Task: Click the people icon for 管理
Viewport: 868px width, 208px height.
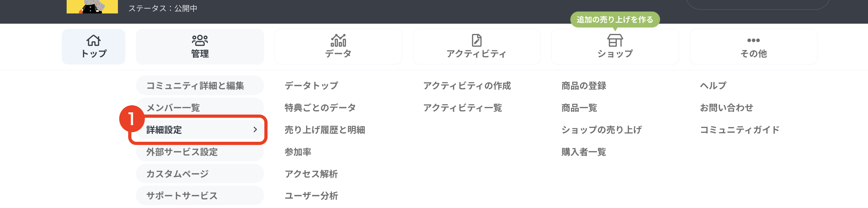Action: [x=200, y=40]
